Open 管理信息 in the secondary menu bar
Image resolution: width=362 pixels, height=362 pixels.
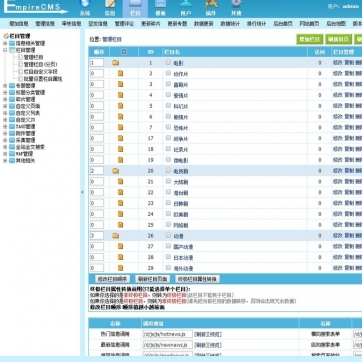[x=45, y=24]
